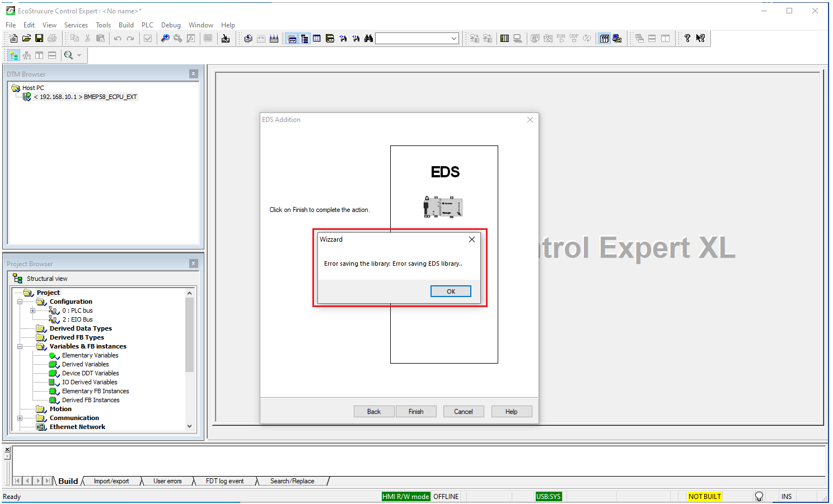This screenshot has height=504, width=833.
Task: Toggle the Structural view toolbar button
Action: coord(13,55)
